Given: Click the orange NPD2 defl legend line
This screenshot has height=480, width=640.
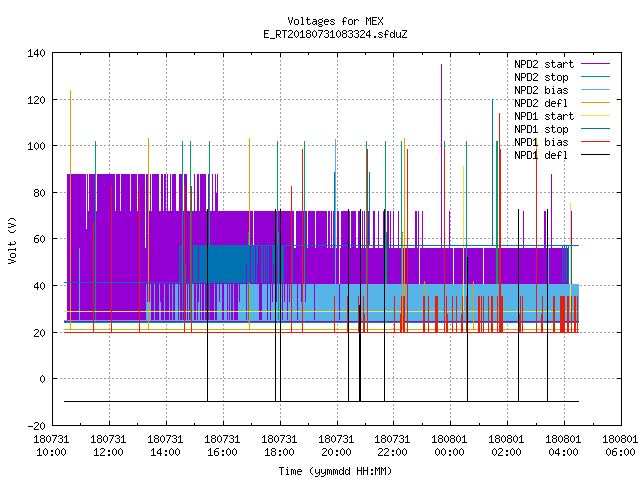Looking at the screenshot, I should 596,103.
